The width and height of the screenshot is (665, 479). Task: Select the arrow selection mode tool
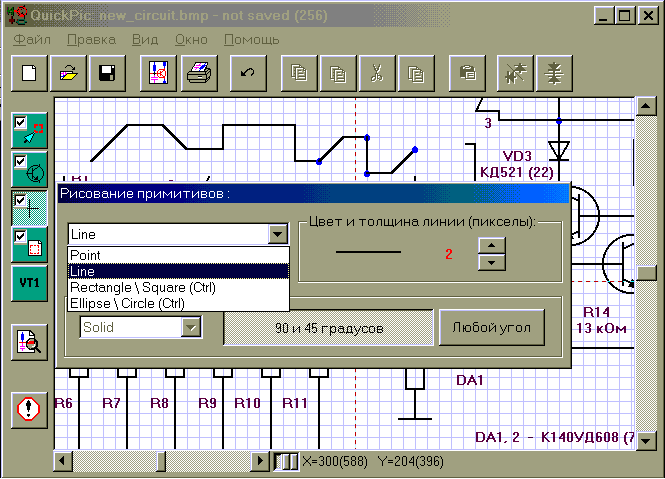coord(29,131)
